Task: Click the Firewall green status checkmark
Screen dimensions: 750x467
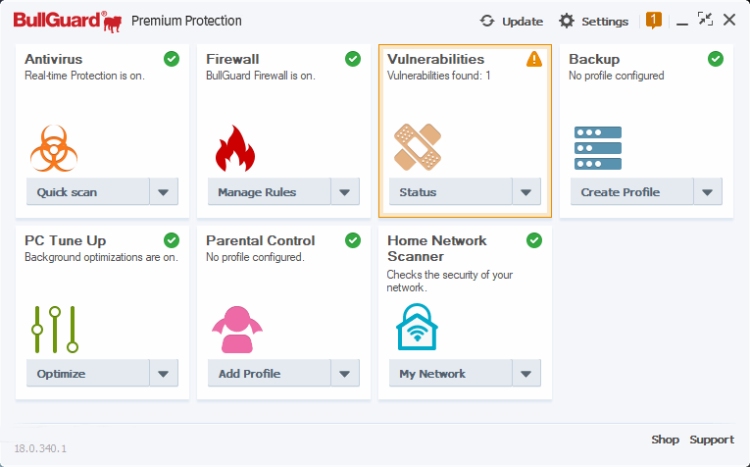Action: tap(353, 59)
